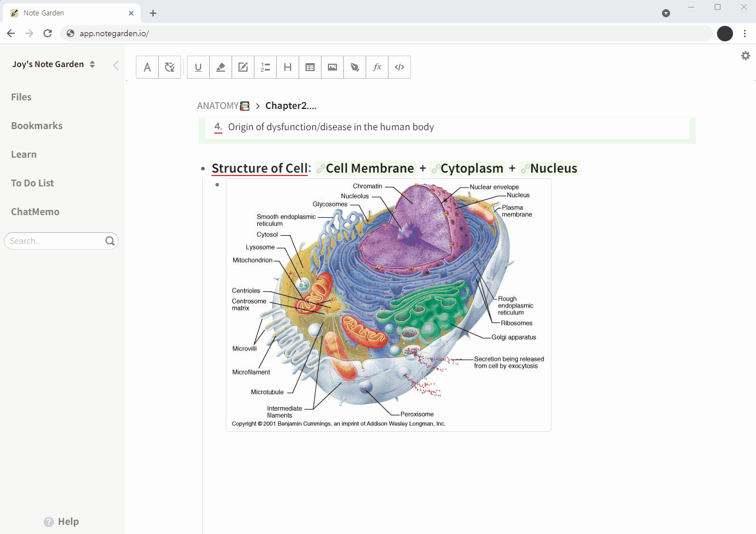Select the highlighter tool
Viewport: 756px width, 534px height.
(x=221, y=67)
